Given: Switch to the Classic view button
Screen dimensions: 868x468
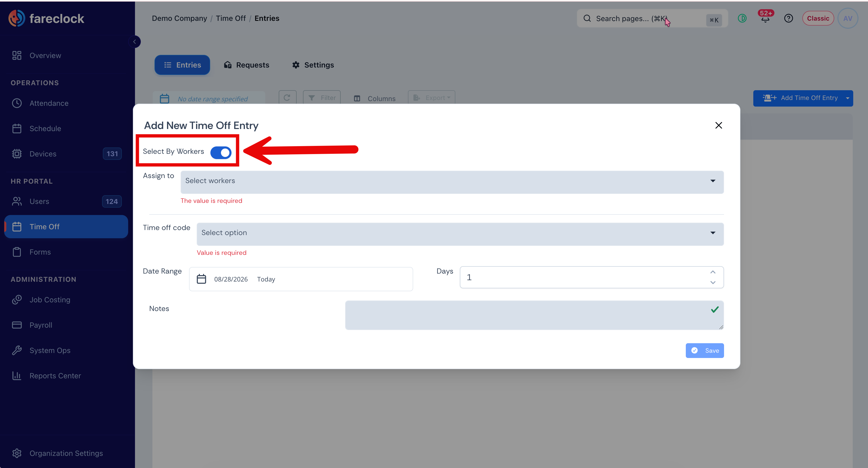Looking at the screenshot, I should coord(818,18).
